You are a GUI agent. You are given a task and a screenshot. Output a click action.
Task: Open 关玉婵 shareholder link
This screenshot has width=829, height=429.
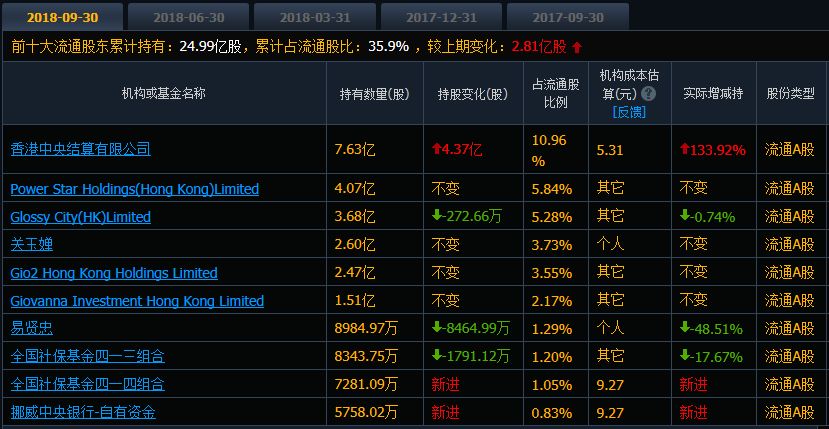32,245
